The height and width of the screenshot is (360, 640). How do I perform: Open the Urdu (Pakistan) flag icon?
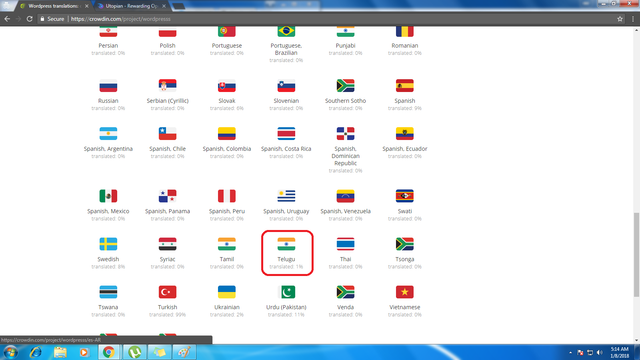(x=286, y=292)
